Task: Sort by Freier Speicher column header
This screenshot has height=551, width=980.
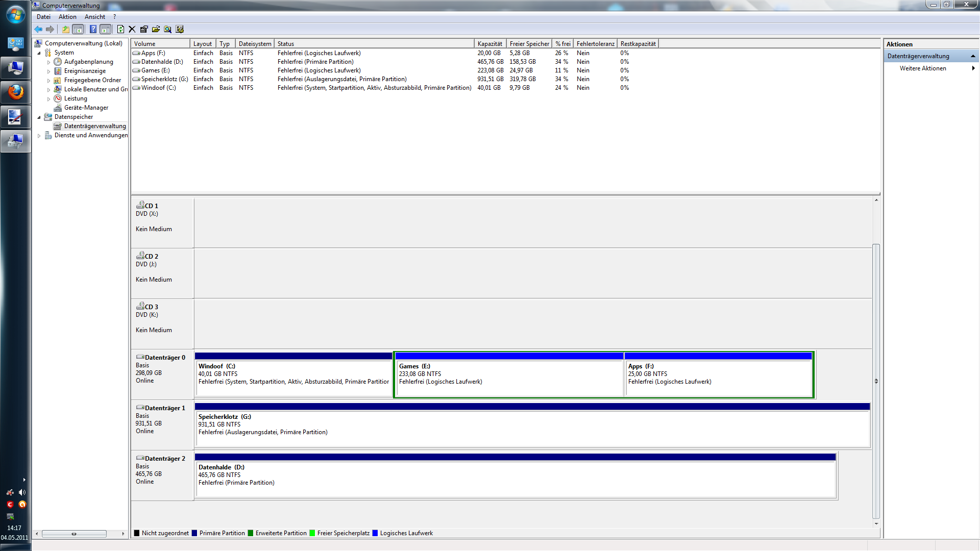Action: pyautogui.click(x=529, y=44)
